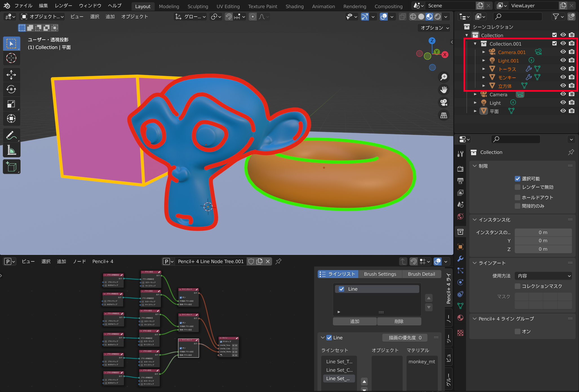Open the Brush Settings tab
The height and width of the screenshot is (392, 579).
tap(380, 274)
